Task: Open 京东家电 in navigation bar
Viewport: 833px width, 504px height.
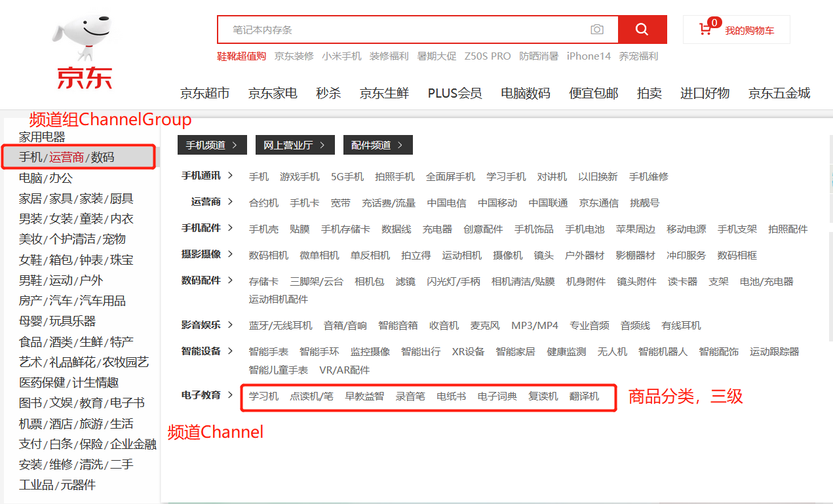Action: point(273,93)
